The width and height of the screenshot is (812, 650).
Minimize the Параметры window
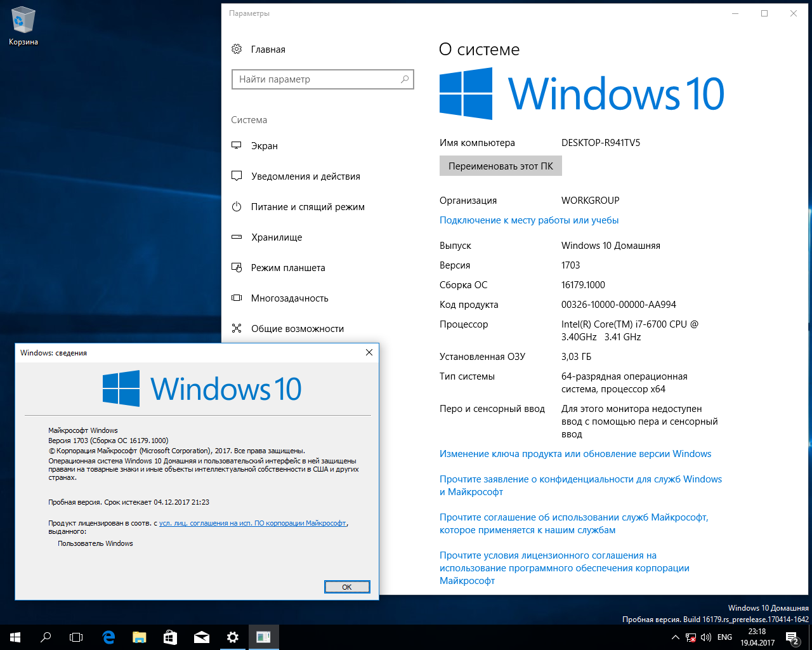[735, 13]
